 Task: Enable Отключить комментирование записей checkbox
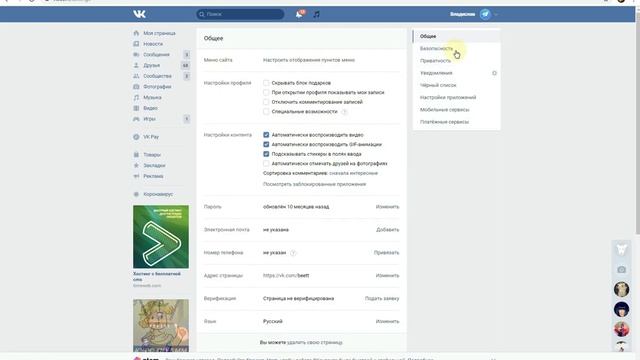point(266,102)
